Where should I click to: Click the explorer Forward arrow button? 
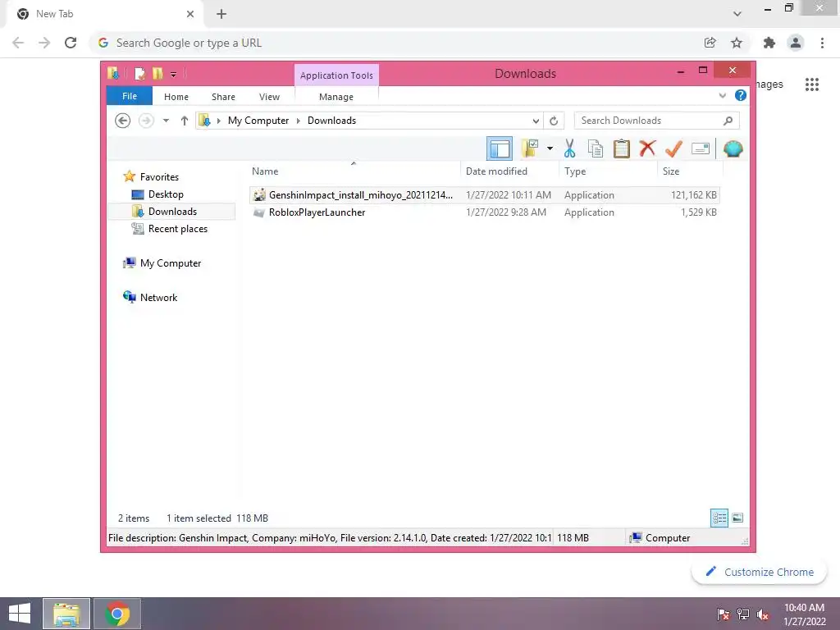146,121
